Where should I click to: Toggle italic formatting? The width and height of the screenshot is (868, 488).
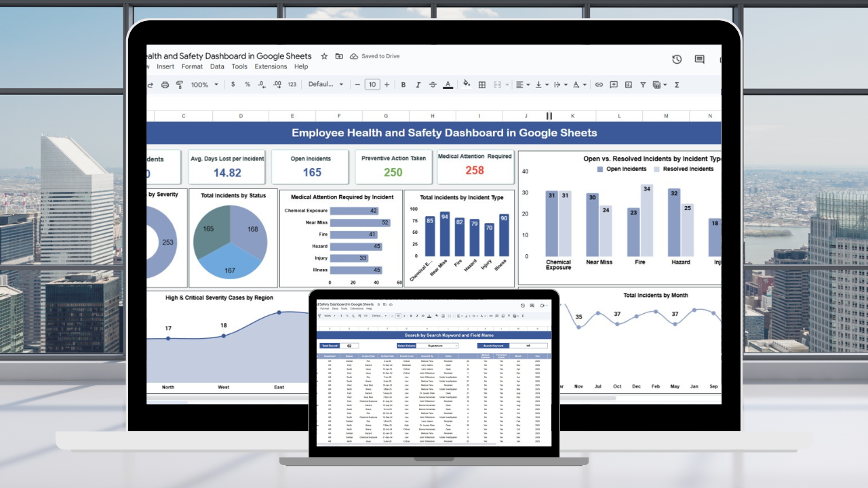click(418, 85)
